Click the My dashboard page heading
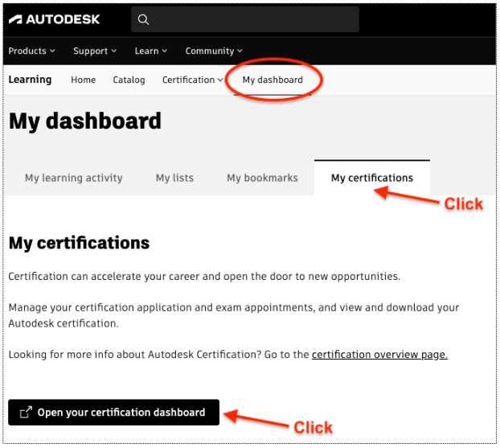The height and width of the screenshot is (448, 500). 85,121
